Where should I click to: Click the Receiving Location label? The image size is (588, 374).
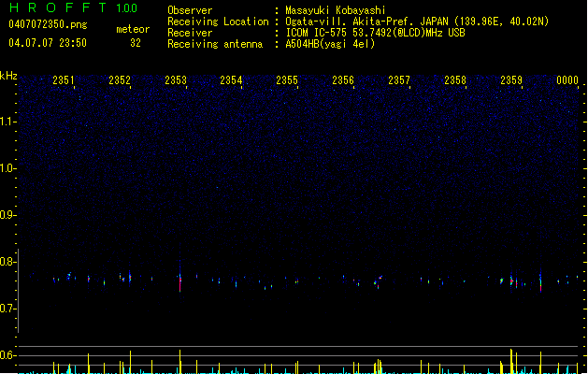pos(218,22)
